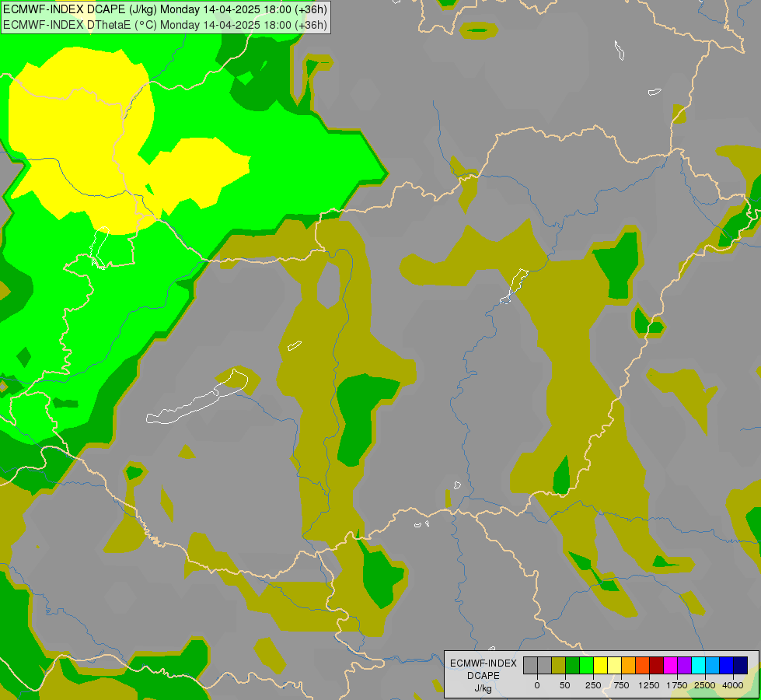The height and width of the screenshot is (700, 761).
Task: Click the pure blue legend swatch before 4000
Action: pyautogui.click(x=727, y=665)
